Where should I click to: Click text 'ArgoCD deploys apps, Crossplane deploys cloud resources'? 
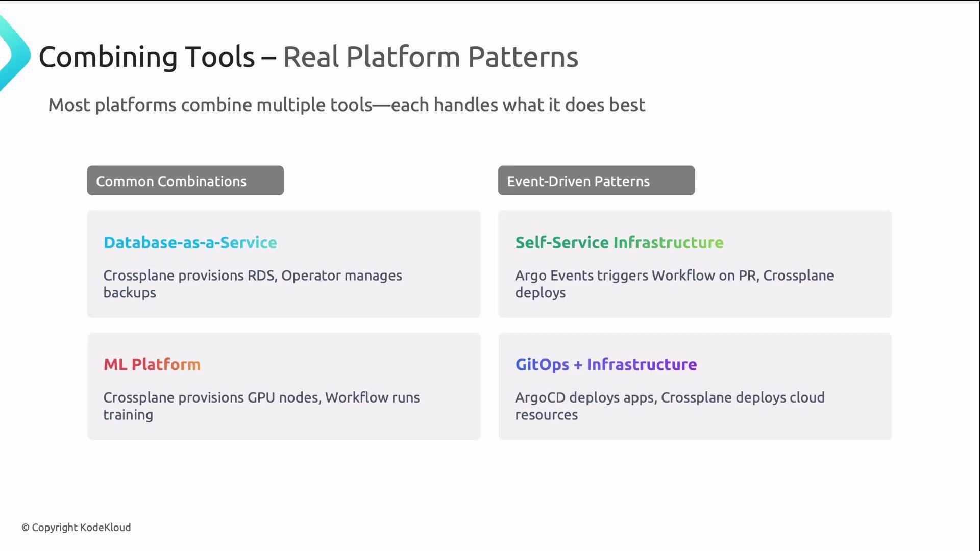point(670,406)
